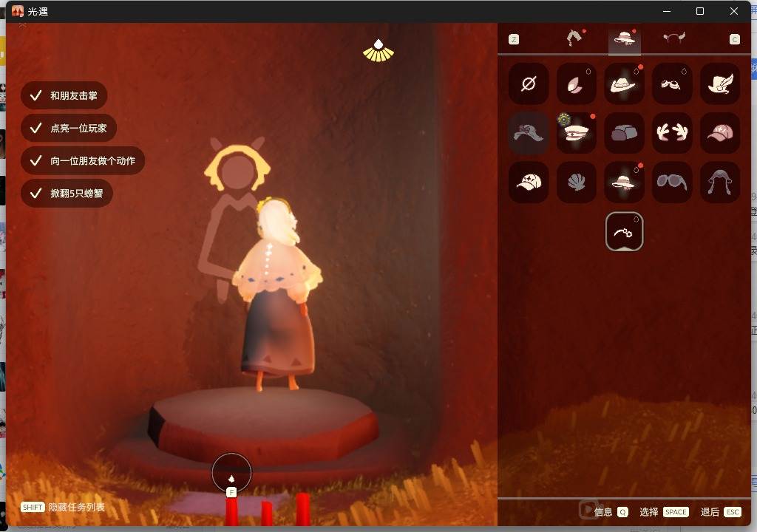The width and height of the screenshot is (757, 532).
Task: Maximize the 光遇 game window
Action: point(700,11)
